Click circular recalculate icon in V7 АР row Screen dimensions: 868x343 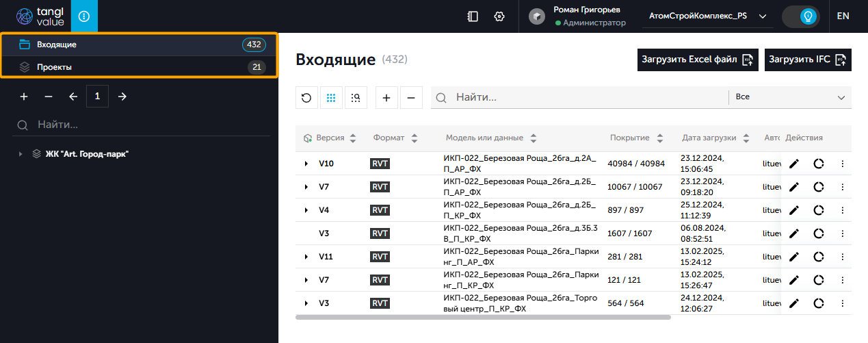coord(818,187)
